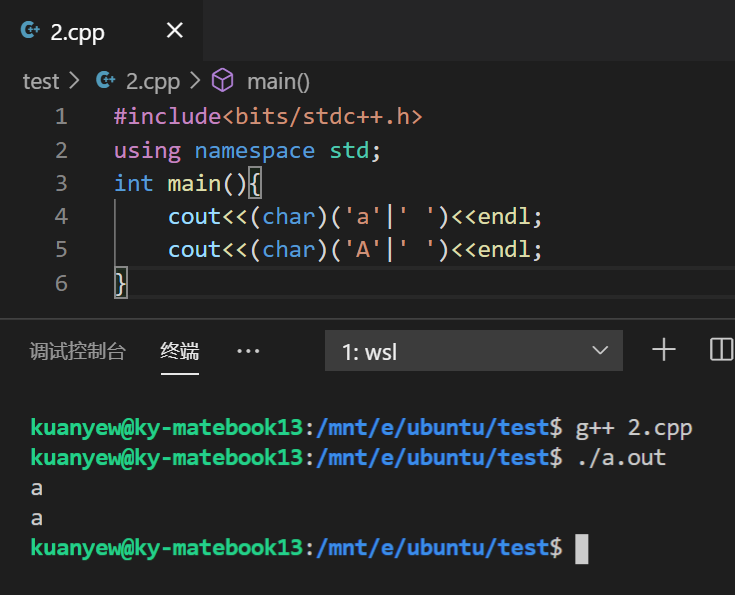Expand the chevron after the 'test' breadcrumb
The width and height of the screenshot is (735, 595).
point(74,81)
